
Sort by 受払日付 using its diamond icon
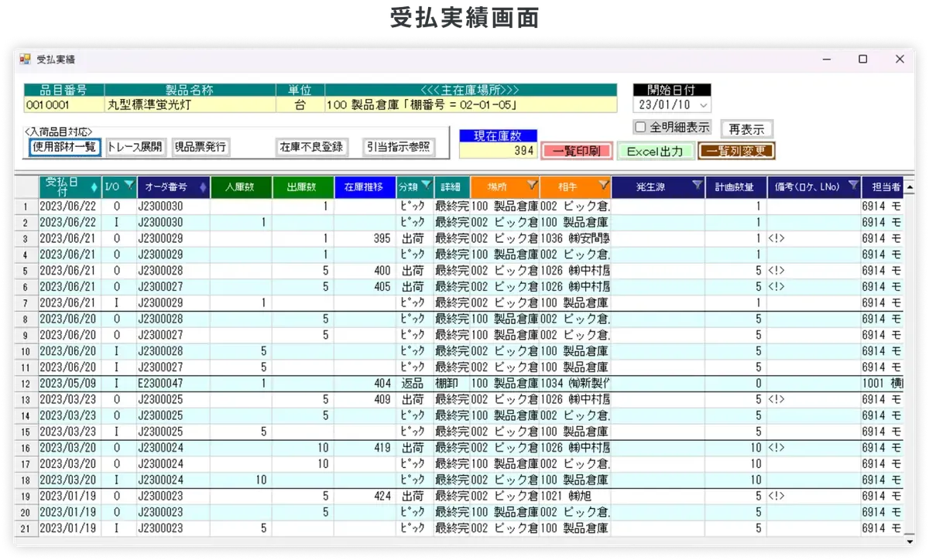[x=94, y=186]
